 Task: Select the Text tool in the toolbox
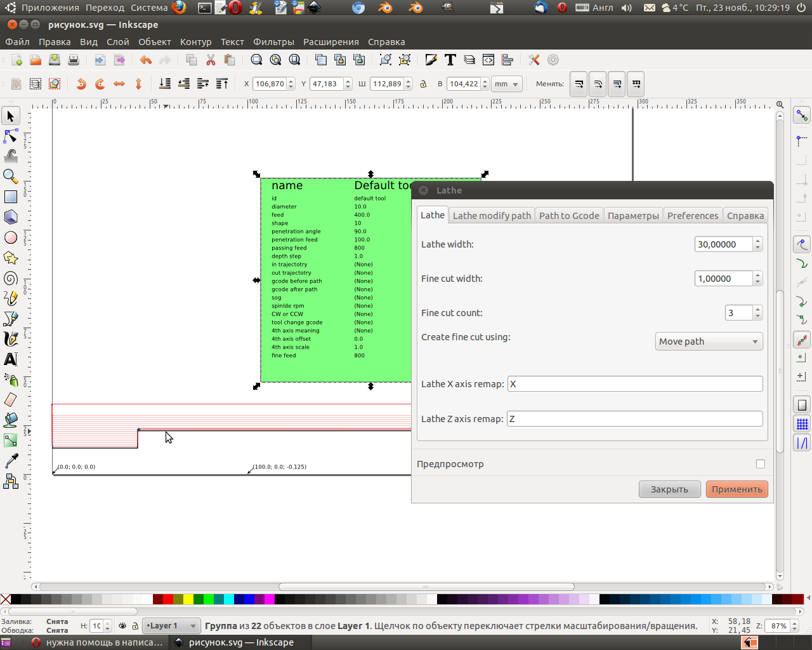pos(11,359)
